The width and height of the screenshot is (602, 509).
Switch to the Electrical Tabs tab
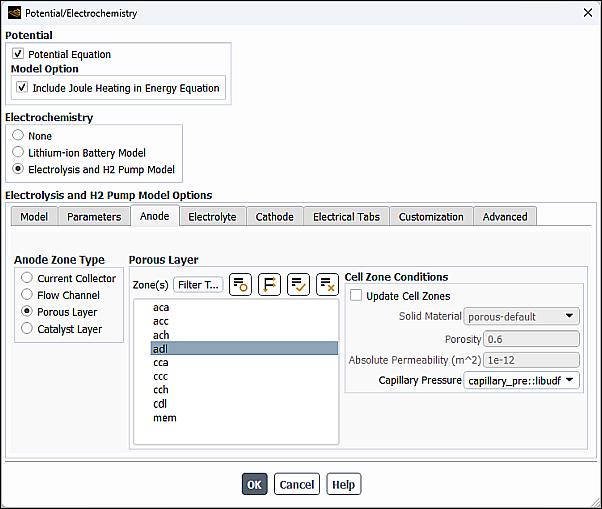[346, 217]
